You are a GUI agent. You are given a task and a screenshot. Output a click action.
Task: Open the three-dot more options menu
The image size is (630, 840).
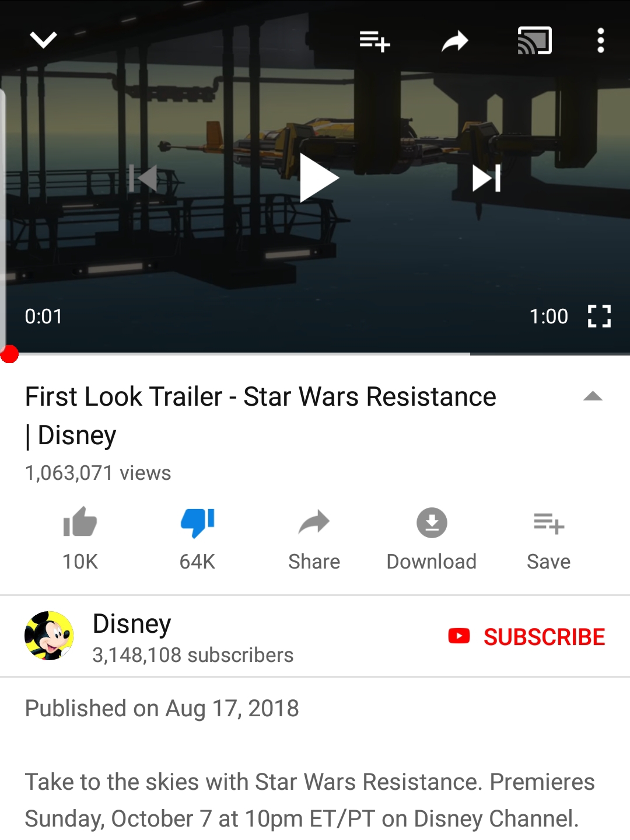tap(601, 41)
